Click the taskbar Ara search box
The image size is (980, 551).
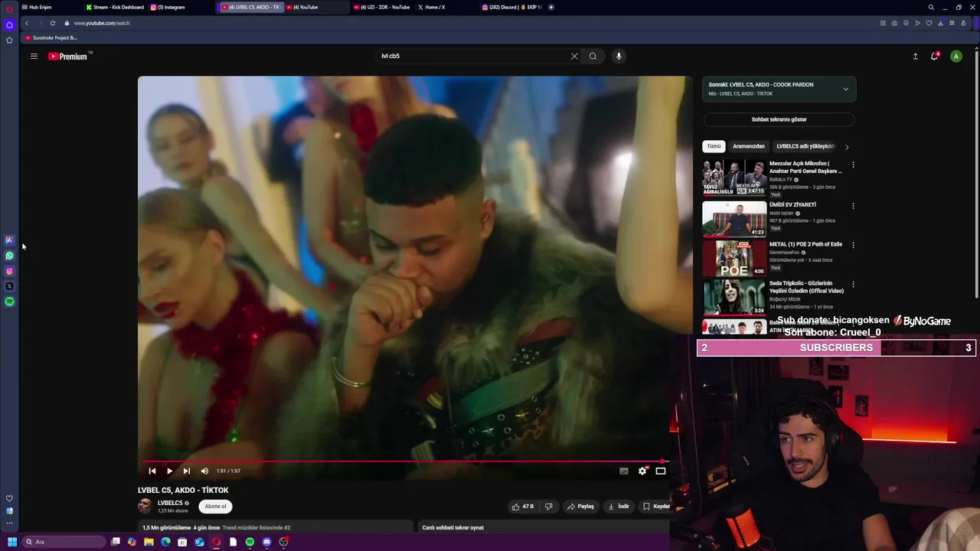click(63, 542)
